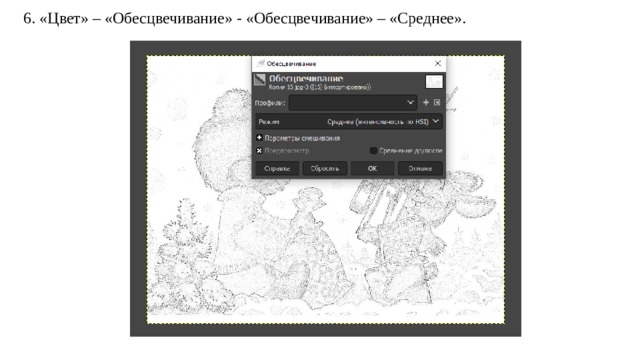This screenshot has width=640, height=360.
Task: Click the Обесцвечивание dialog title bar text
Action: [291, 64]
